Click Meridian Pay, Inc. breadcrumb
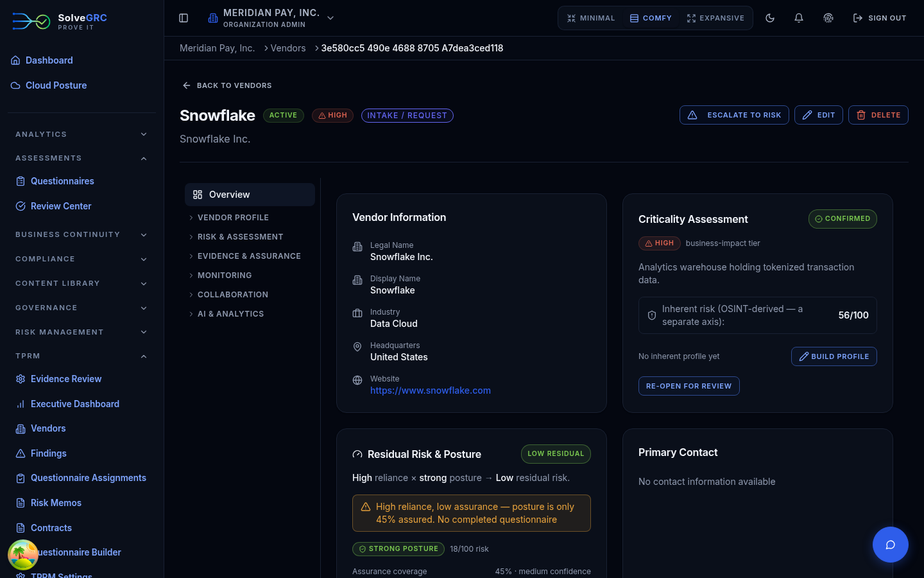Image resolution: width=924 pixels, height=578 pixels. pyautogui.click(x=217, y=48)
